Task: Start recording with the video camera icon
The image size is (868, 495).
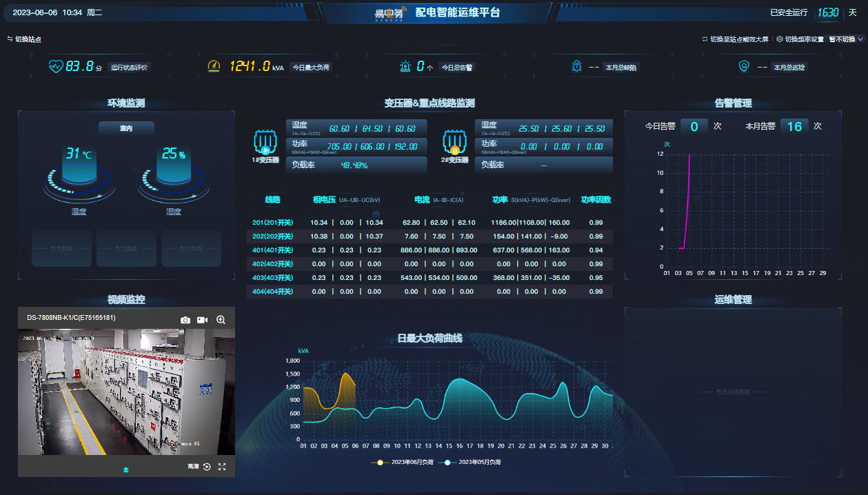Action: (x=203, y=320)
